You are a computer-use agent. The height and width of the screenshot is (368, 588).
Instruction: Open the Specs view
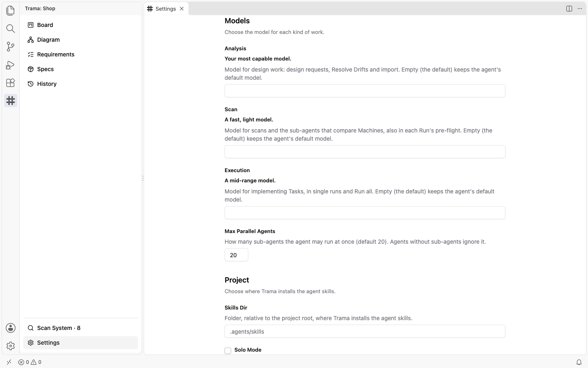80,69
